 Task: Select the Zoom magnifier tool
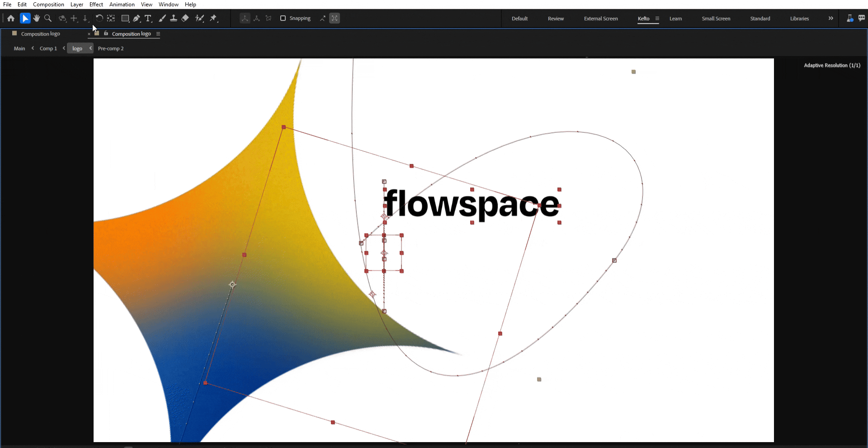48,19
